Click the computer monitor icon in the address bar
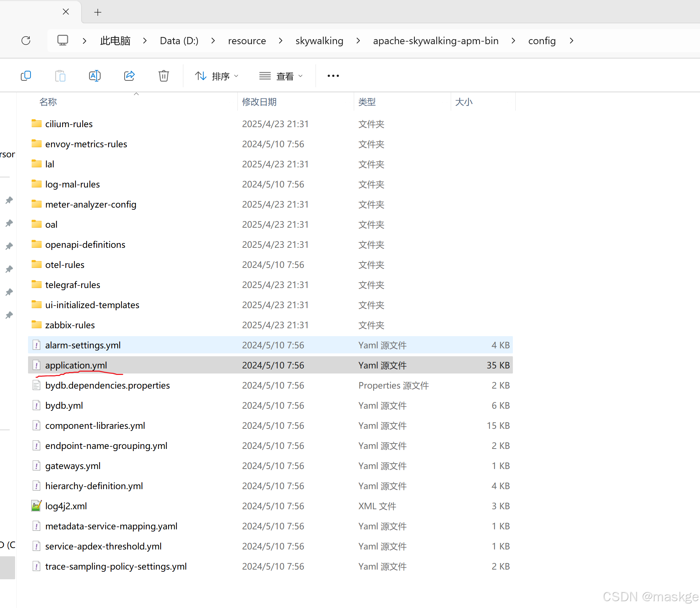700x608 pixels. (x=63, y=41)
